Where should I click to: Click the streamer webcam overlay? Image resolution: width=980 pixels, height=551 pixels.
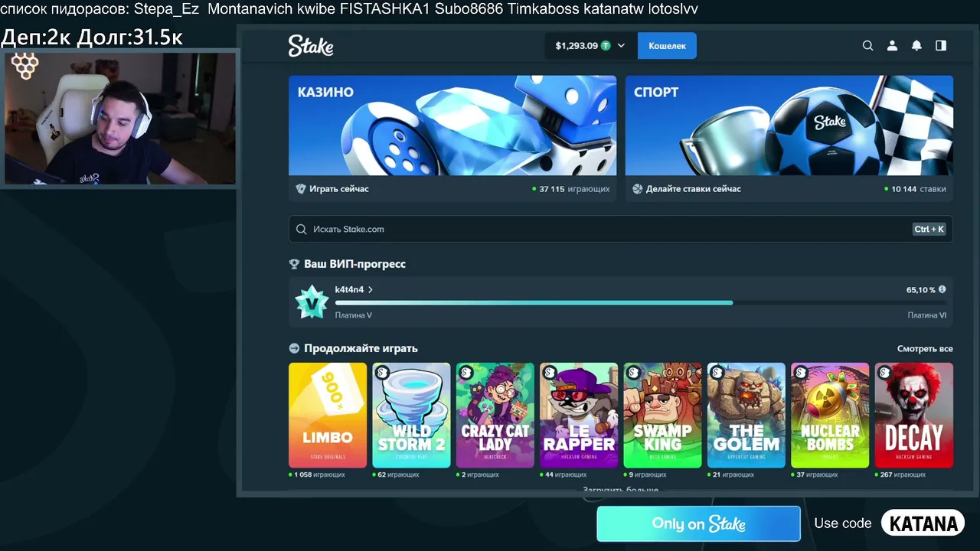[120, 118]
